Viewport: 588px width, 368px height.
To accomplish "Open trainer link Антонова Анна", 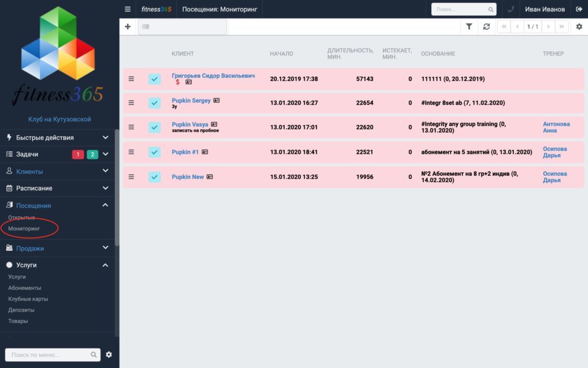I will [x=556, y=127].
